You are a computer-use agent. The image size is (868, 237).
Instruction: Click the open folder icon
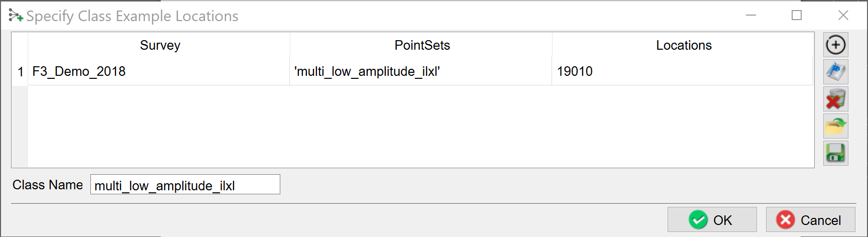836,126
